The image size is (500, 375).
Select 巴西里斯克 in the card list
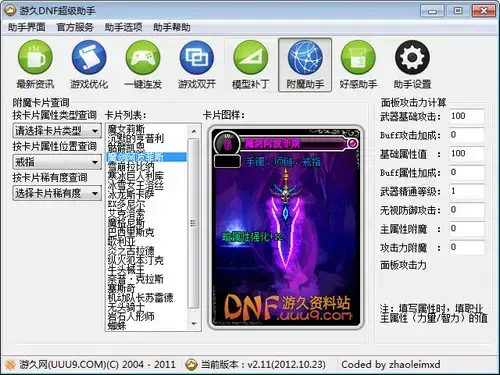131,231
